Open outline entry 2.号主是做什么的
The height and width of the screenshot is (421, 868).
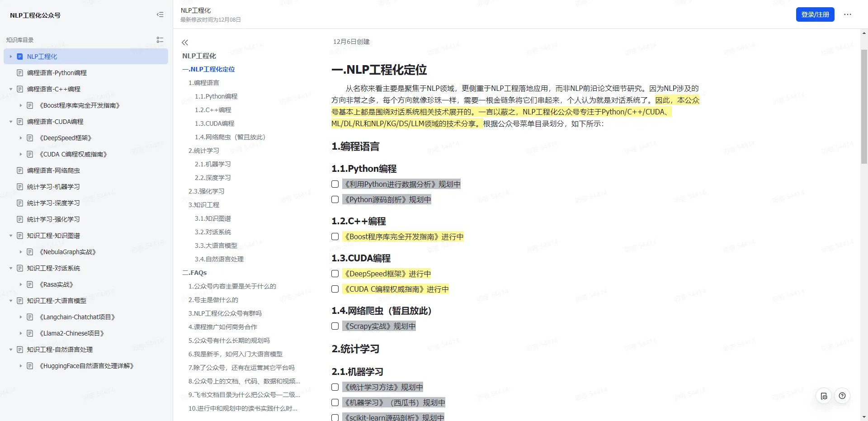[x=213, y=300]
